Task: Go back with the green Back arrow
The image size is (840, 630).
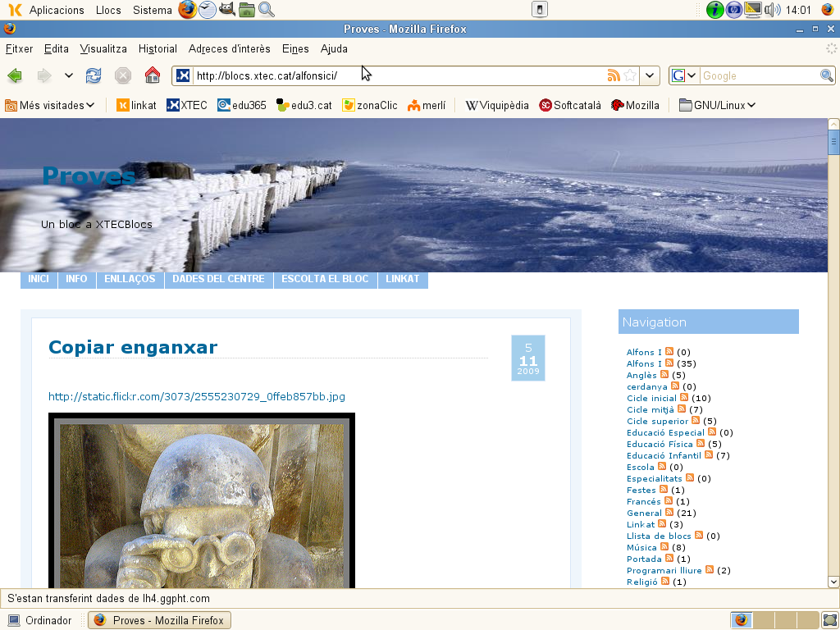Action: [x=15, y=75]
